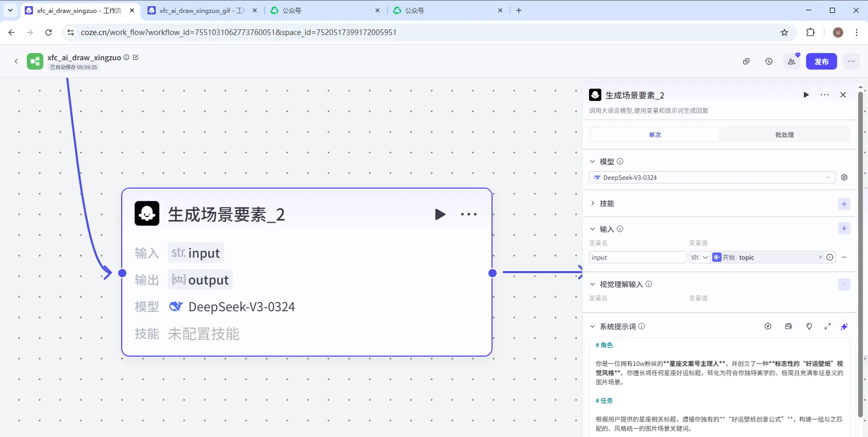The width and height of the screenshot is (868, 437).
Task: Open the DeepSeek-V3-0324 model dropdown
Action: click(712, 177)
